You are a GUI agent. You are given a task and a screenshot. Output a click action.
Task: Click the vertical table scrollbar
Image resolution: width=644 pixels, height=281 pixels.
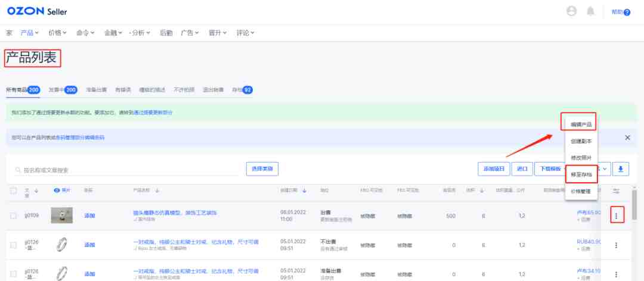[x=634, y=205]
